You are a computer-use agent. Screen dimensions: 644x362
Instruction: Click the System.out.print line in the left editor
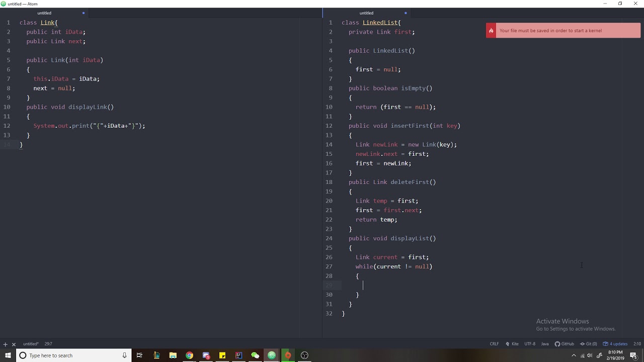tap(89, 126)
